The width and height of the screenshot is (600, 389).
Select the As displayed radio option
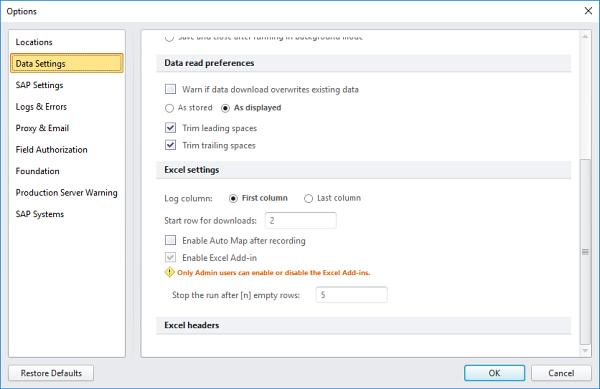tap(225, 108)
